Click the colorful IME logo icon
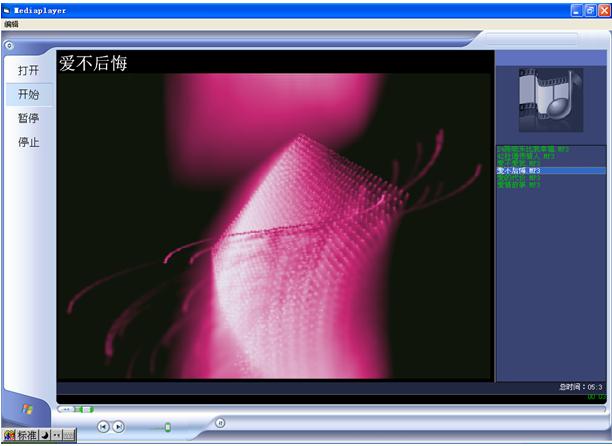This screenshot has height=446, width=612. (x=9, y=436)
